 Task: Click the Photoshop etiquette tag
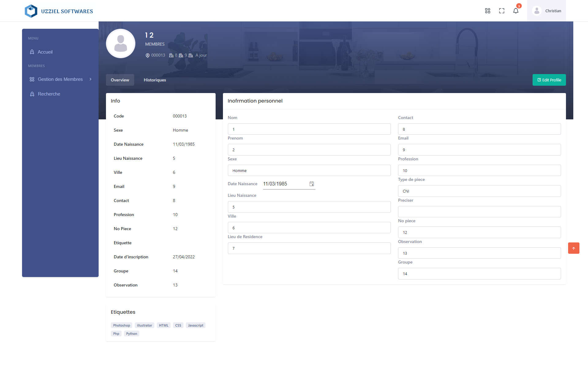[121, 325]
